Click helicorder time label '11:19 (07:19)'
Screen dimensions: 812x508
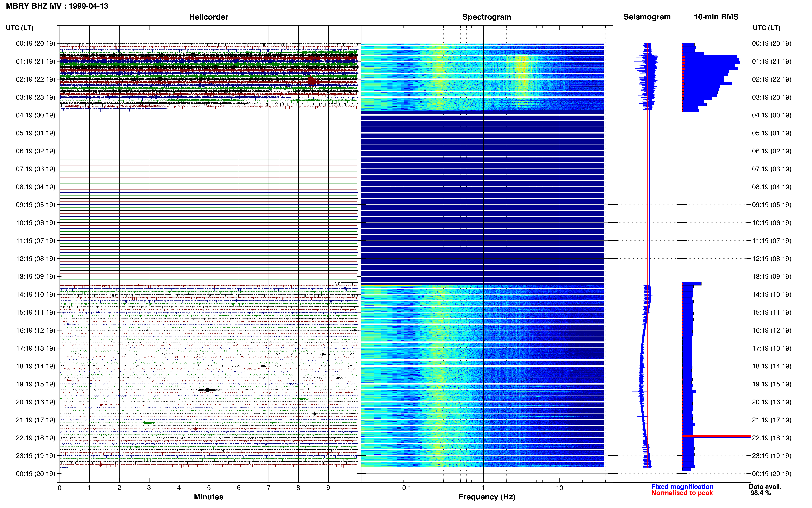click(x=35, y=240)
